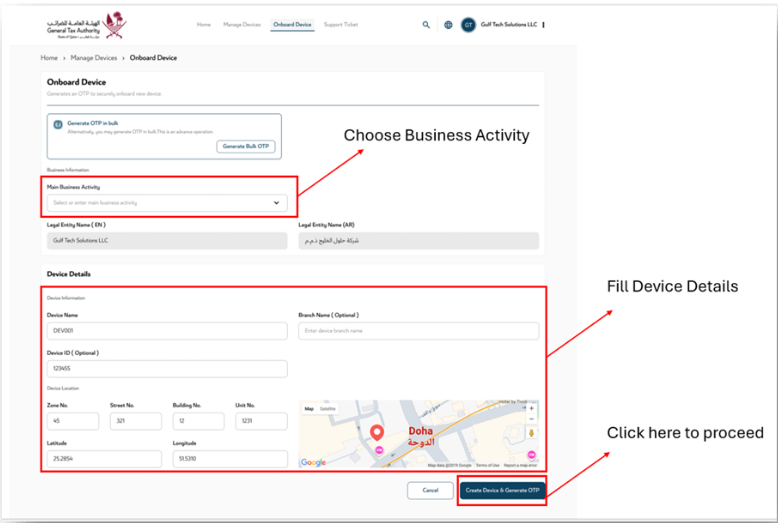Expand the business activity chevron arrow
This screenshot has width=778, height=524.
[x=276, y=203]
